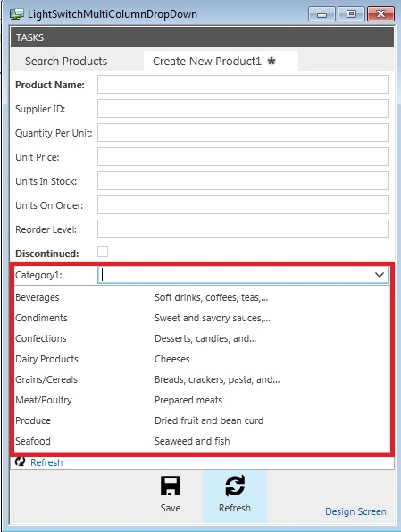Pick the Seafood category option
This screenshot has height=532, width=401.
[x=202, y=441]
